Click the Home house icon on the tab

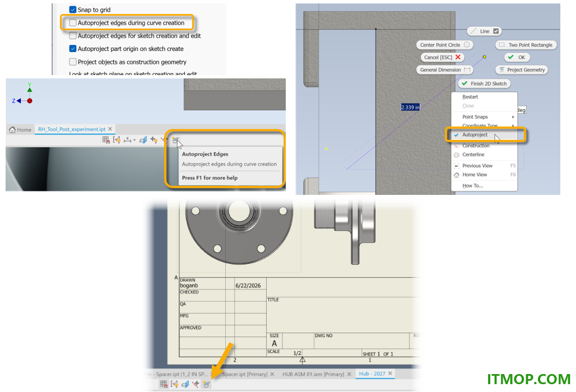click(12, 129)
